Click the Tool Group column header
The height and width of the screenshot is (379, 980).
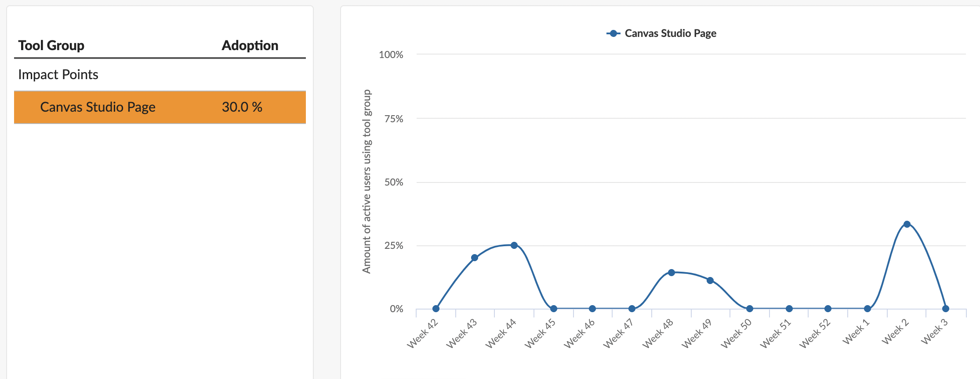51,45
